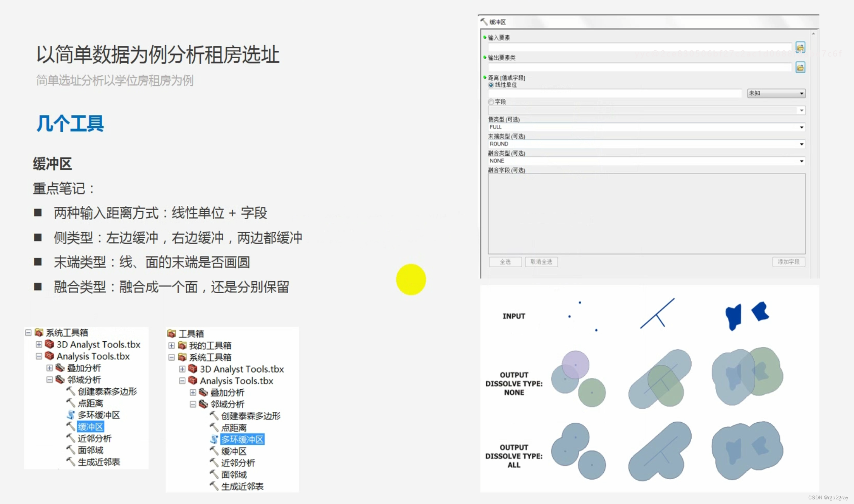This screenshot has width=854, height=504.
Task: Click the 取消全选 button
Action: [541, 262]
